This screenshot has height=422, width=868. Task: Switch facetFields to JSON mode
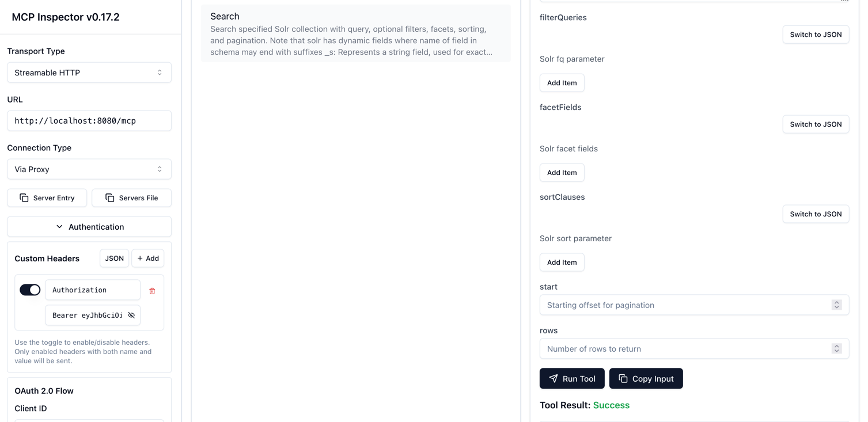(x=815, y=124)
